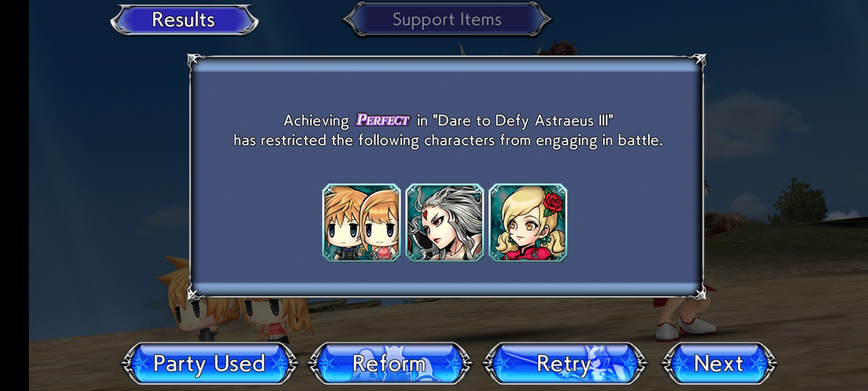Continue with the Next button
Image resolution: width=868 pixels, height=391 pixels.
point(719,364)
